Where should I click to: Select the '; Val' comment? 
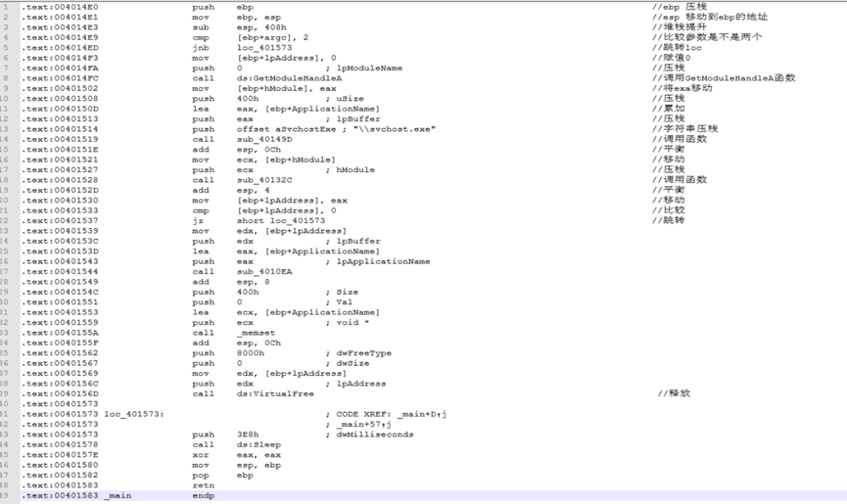pos(339,302)
